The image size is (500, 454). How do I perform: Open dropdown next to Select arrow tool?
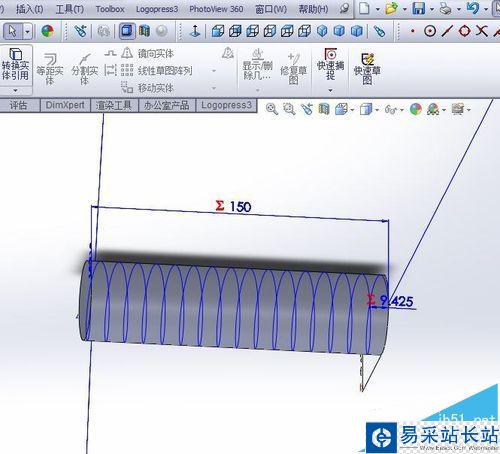[x=28, y=32]
